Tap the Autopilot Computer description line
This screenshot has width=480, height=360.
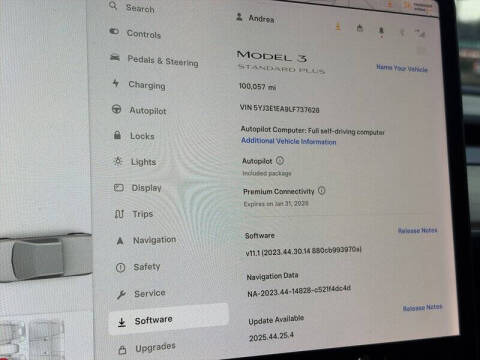click(312, 130)
